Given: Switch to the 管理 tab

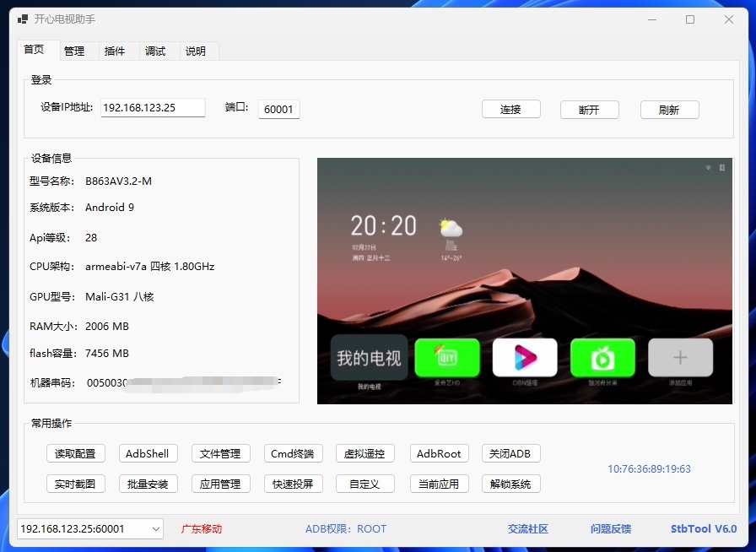Looking at the screenshot, I should (x=74, y=51).
